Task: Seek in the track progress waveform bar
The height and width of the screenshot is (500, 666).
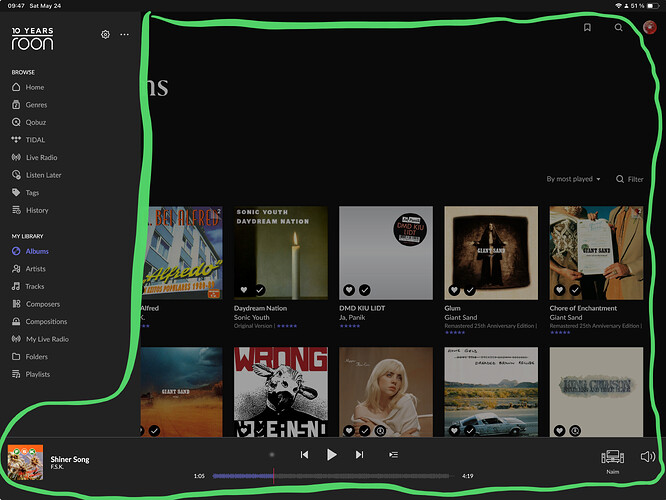Action: click(x=331, y=476)
